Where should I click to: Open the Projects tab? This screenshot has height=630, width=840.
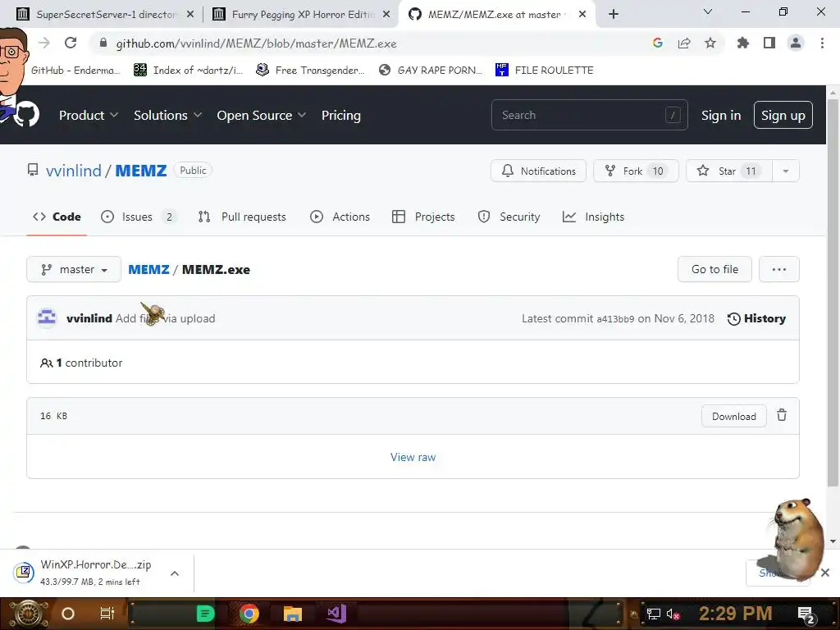pos(423,217)
